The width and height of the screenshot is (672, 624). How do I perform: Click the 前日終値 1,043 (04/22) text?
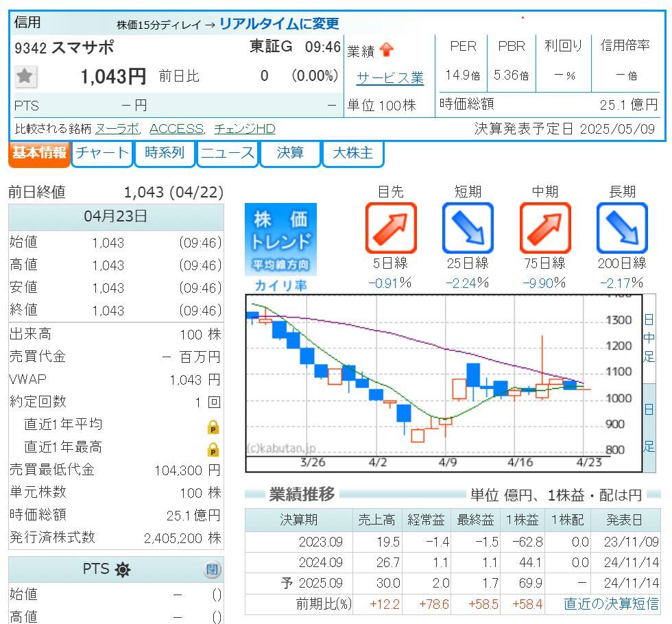[x=116, y=193]
